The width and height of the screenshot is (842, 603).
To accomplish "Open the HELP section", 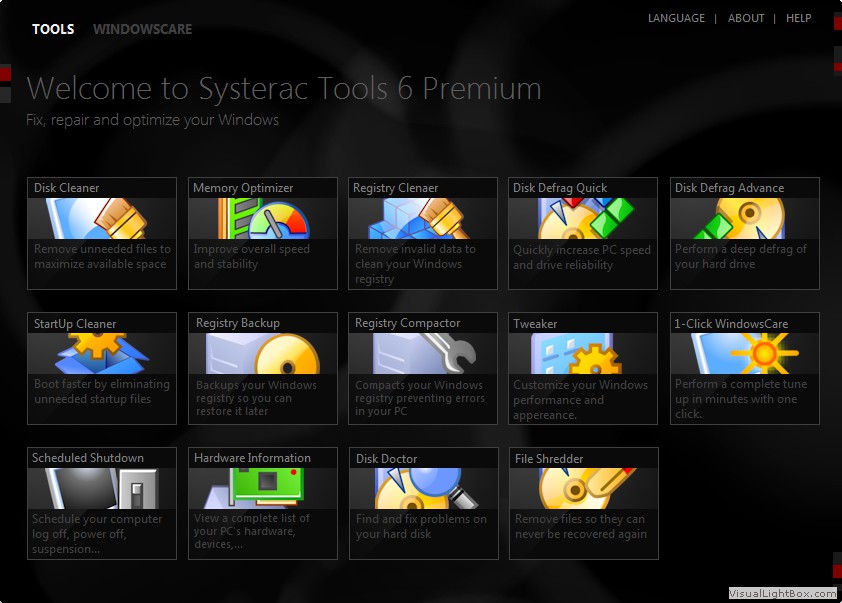I will [x=799, y=18].
